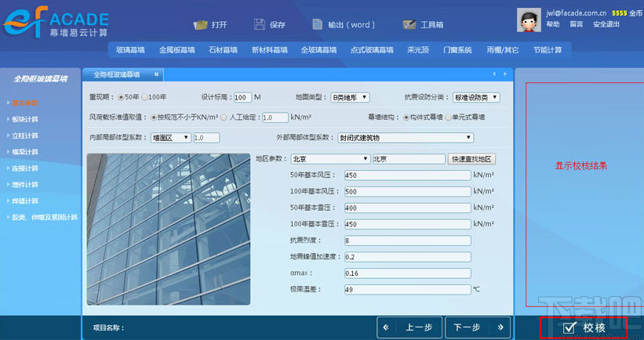Screen dimensions: 644x340
Task: Click the Word export document icon
Action: [318, 24]
